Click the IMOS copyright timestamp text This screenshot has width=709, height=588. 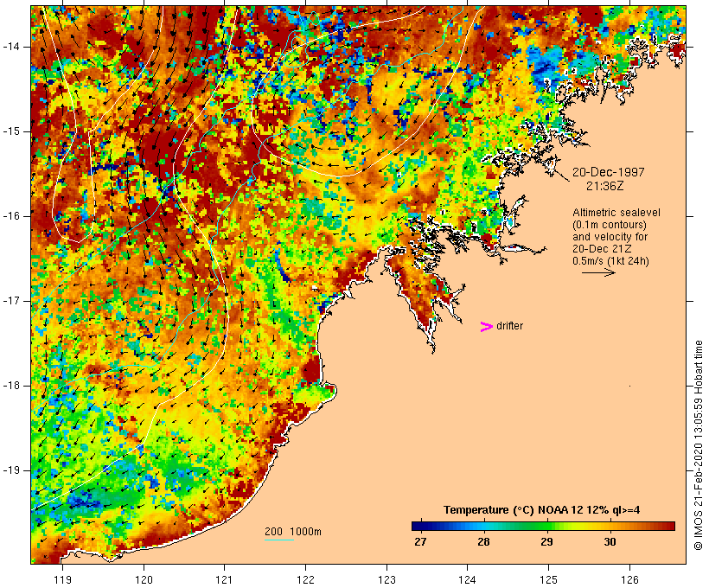pyautogui.click(x=699, y=445)
